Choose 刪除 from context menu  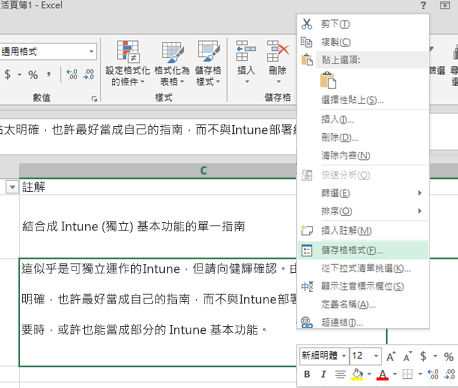point(363,137)
